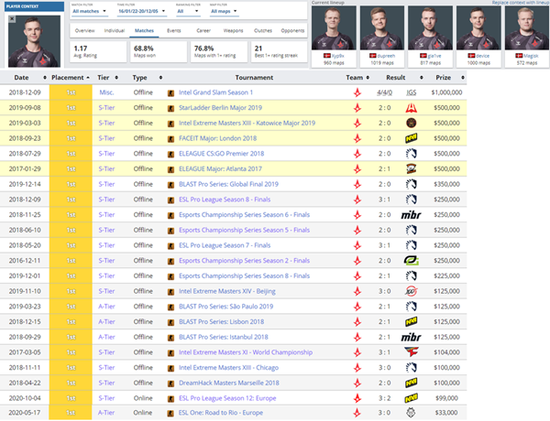The width and height of the screenshot is (550, 421).
Task: Open ELEAGUE CS:GO Premier 2018 tournament link
Action: (x=221, y=154)
